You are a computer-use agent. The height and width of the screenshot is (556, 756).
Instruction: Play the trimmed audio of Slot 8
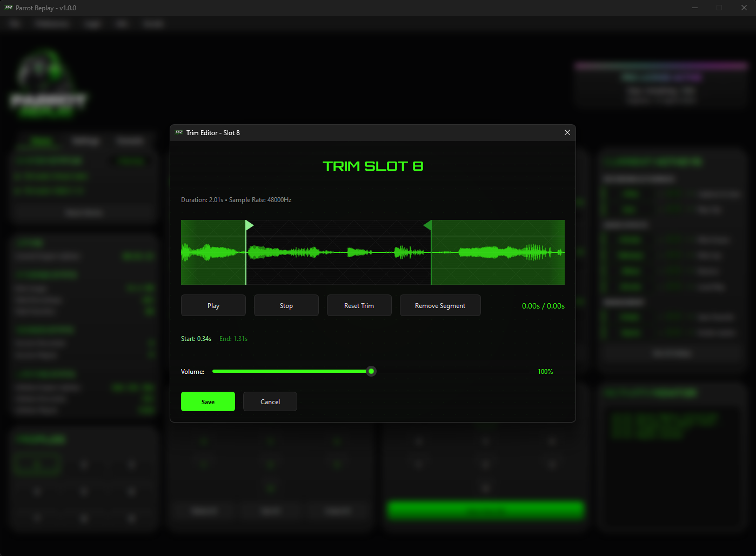(213, 305)
